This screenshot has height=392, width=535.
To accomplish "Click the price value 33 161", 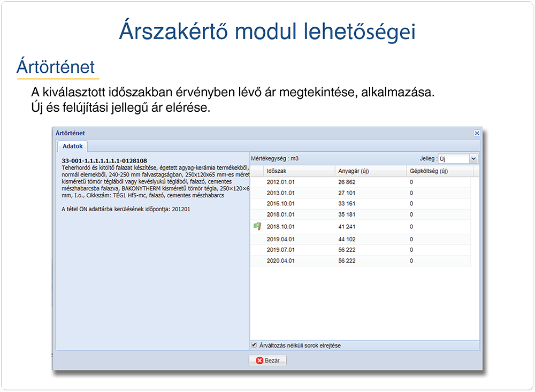I will point(347,204).
